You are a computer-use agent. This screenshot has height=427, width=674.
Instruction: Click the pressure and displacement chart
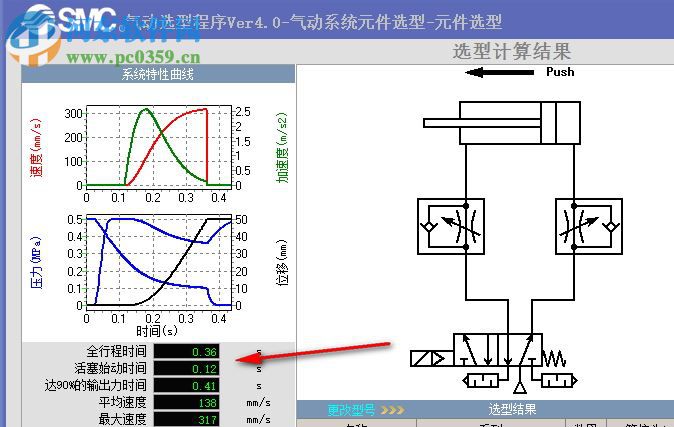tap(159, 262)
